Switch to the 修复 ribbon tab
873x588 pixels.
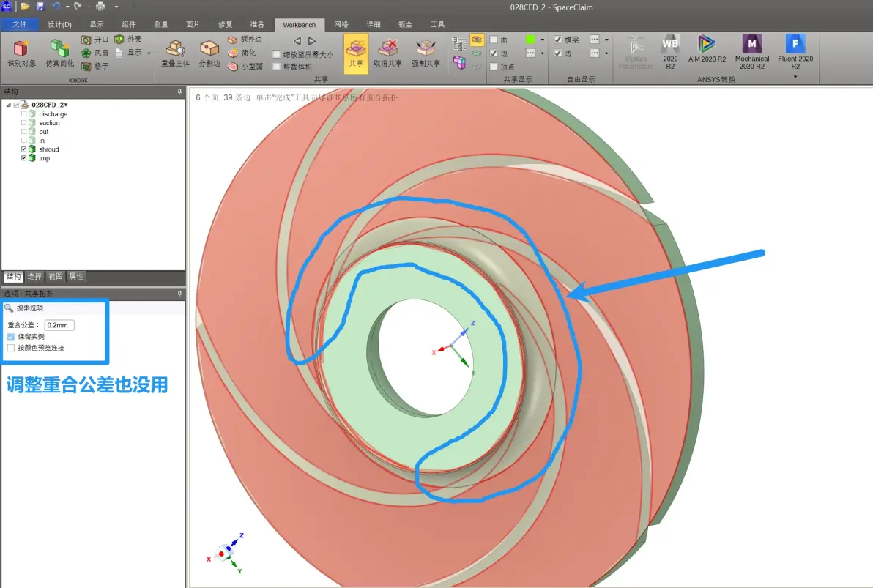[x=225, y=24]
